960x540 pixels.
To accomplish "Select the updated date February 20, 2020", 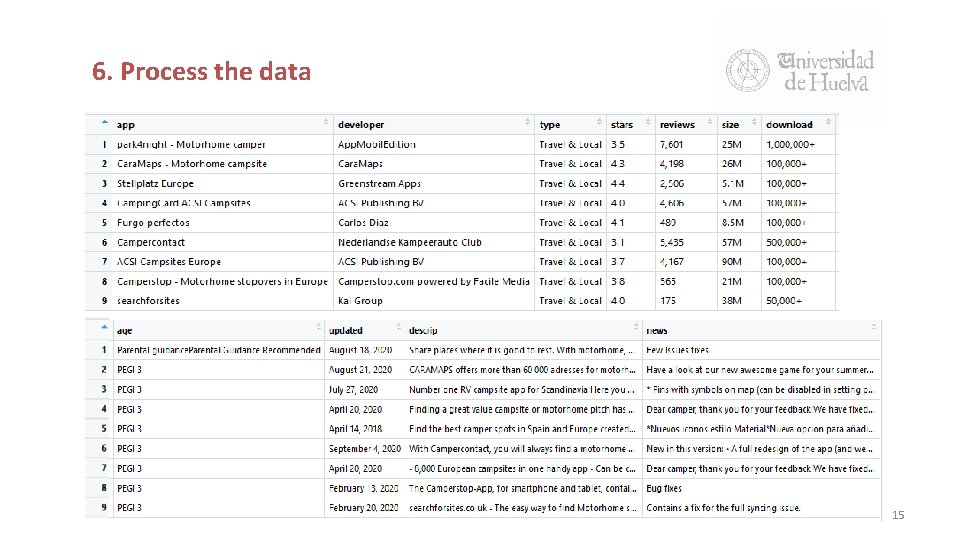I will pyautogui.click(x=364, y=508).
